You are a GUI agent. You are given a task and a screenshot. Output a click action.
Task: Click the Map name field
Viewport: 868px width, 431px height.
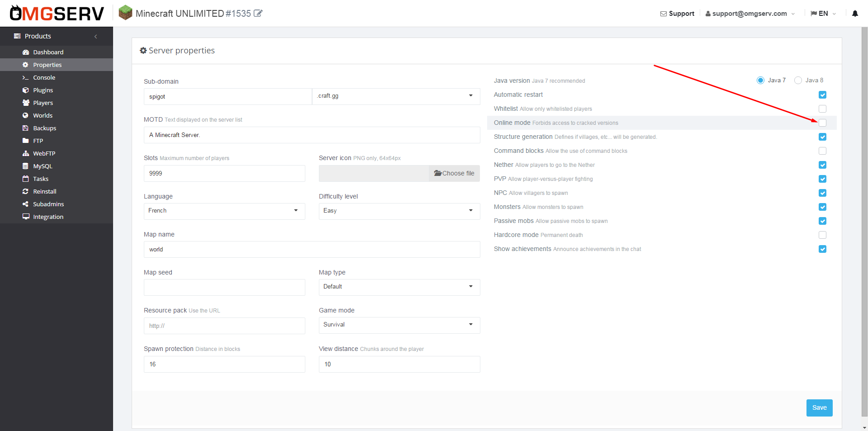tap(312, 249)
